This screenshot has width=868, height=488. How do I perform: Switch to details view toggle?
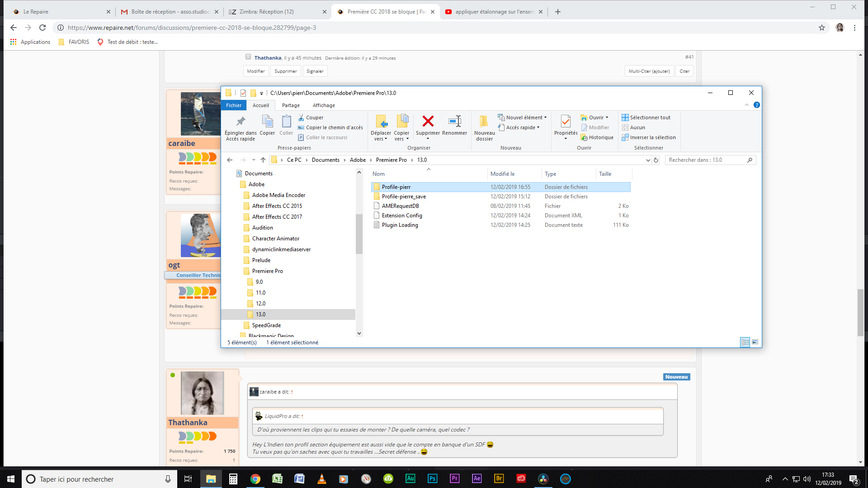[745, 342]
